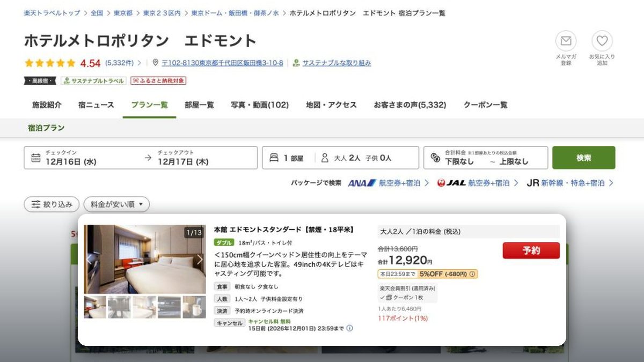Image resolution: width=644 pixels, height=362 pixels.
Task: Switch to 部屋一覧 tab
Action: pyautogui.click(x=199, y=105)
